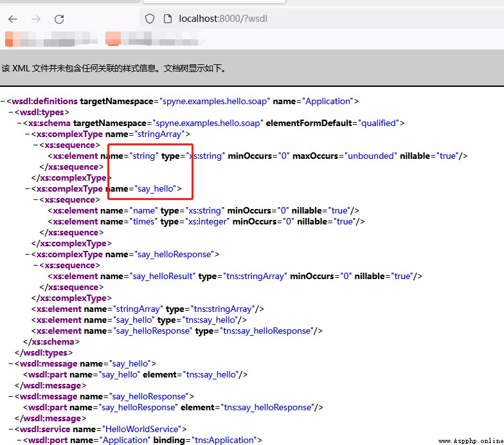This screenshot has height=445, width=504.
Task: Click the "unbounded" maxOccurs value
Action: point(371,156)
